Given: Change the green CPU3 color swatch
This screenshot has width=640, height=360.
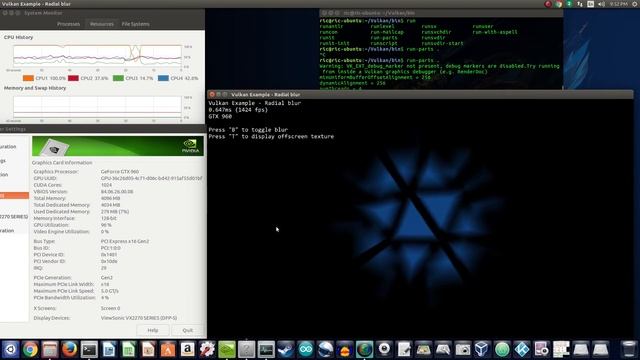Looking at the screenshot, I should click(x=118, y=78).
